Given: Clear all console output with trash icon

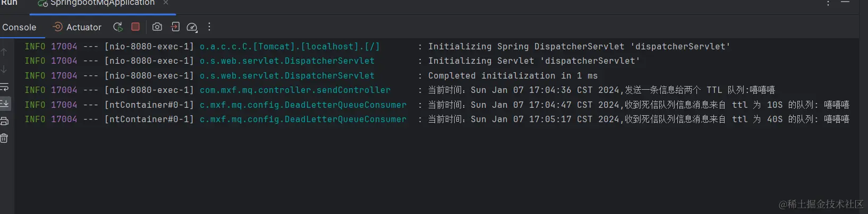Looking at the screenshot, I should (4, 138).
